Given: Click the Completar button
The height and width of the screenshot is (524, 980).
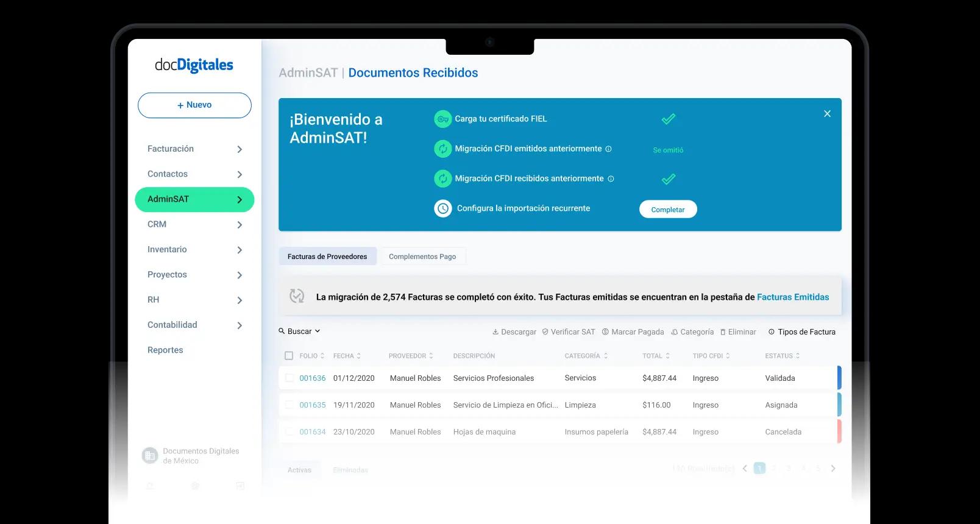Looking at the screenshot, I should coord(668,209).
